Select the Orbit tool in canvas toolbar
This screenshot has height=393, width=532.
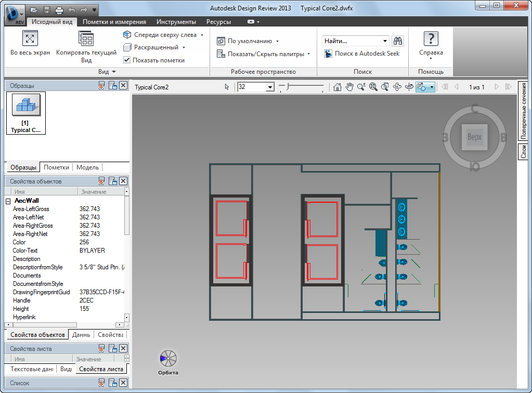[x=397, y=87]
